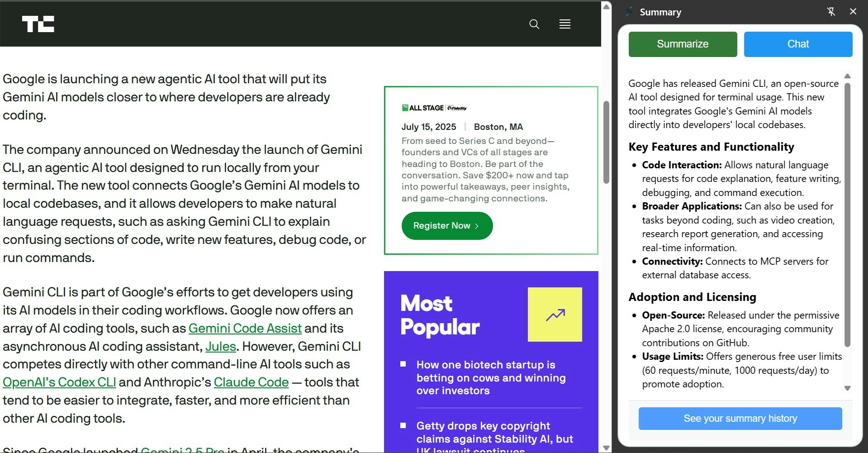868x453 pixels.
Task: Click the Code Interaction bullet text
Action: pyautogui.click(x=741, y=179)
